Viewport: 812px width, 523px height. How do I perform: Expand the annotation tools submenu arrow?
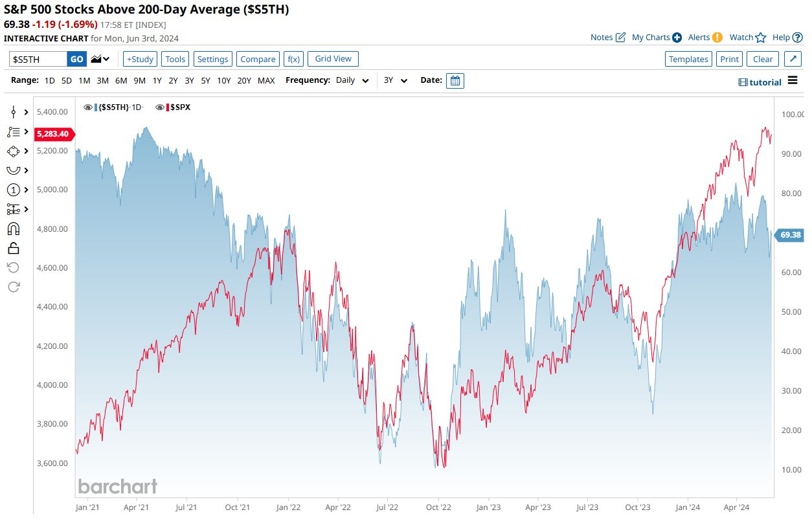27,131
